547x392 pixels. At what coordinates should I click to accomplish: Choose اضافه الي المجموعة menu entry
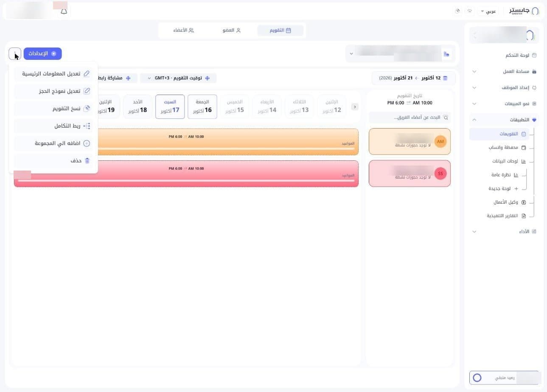53,143
